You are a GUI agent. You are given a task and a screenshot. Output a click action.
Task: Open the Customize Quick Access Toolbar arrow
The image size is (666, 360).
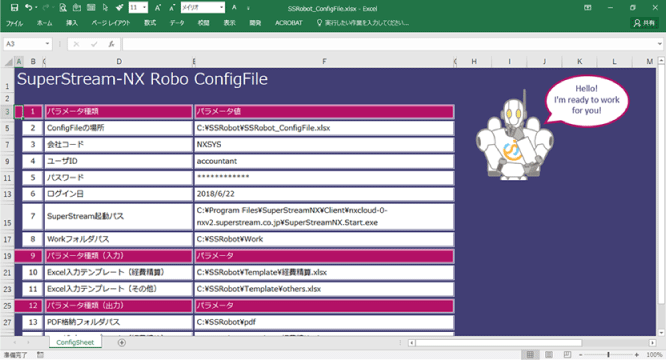click(248, 8)
